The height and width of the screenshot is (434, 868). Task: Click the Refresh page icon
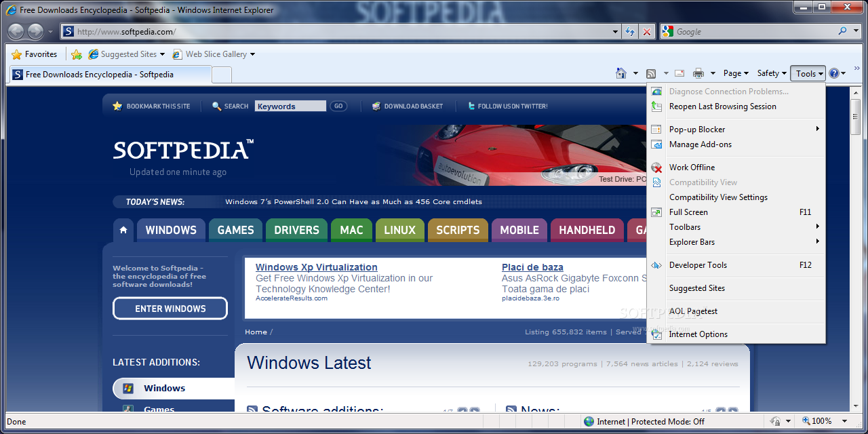tap(630, 31)
